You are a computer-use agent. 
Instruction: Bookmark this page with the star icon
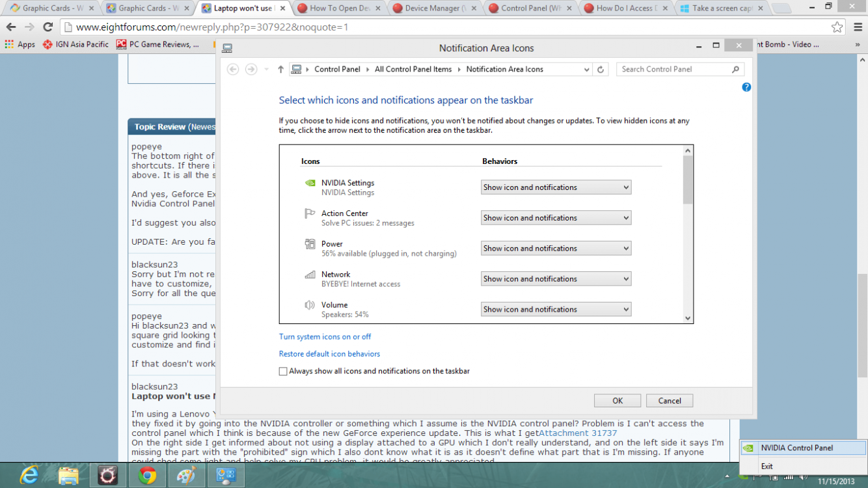tap(837, 27)
